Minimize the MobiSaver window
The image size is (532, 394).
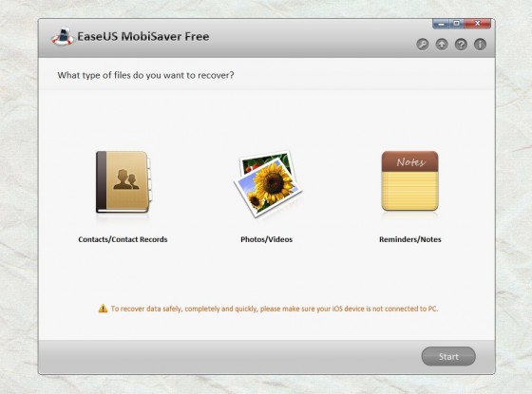point(441,24)
